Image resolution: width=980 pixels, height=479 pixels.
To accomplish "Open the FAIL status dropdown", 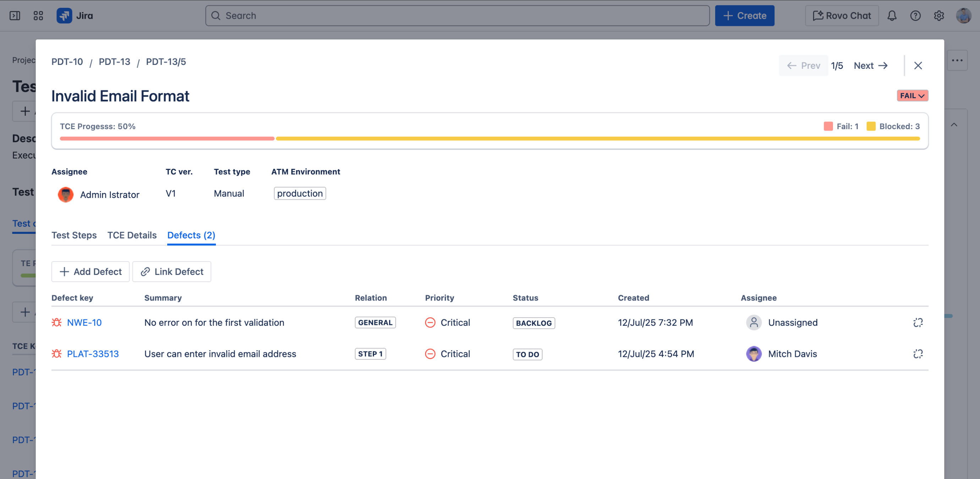I will [912, 95].
